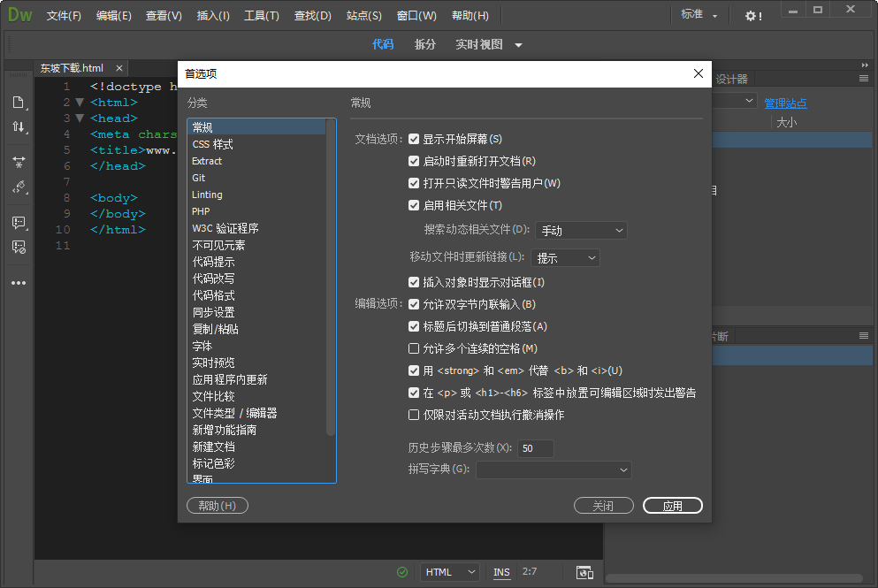Select the 实时预览 category
Screen dimensions: 878x588
(x=213, y=363)
